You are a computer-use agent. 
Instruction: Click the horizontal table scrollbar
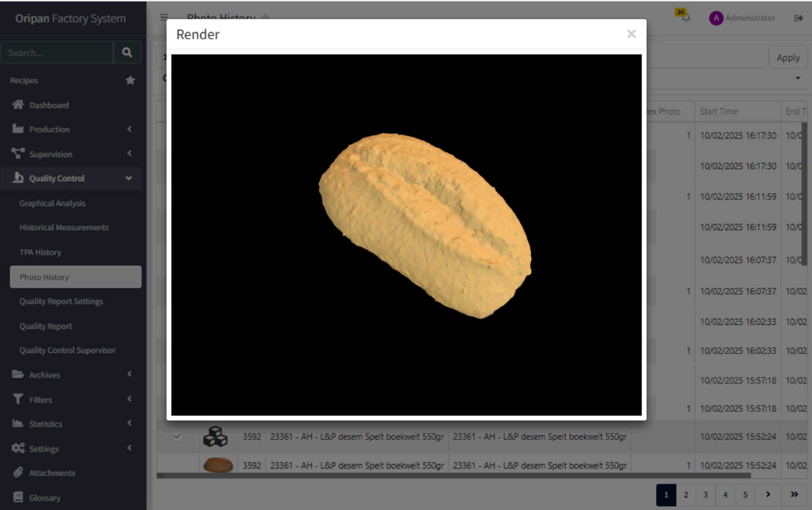453,476
